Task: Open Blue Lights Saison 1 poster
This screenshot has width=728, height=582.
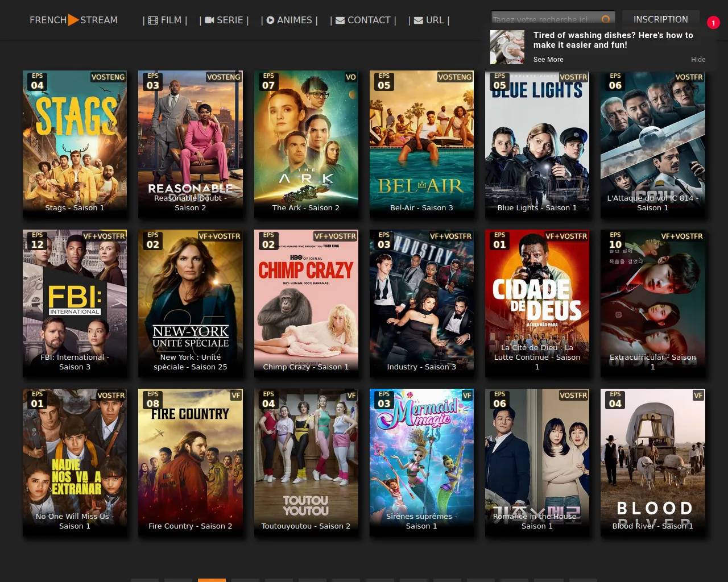Action: click(537, 144)
